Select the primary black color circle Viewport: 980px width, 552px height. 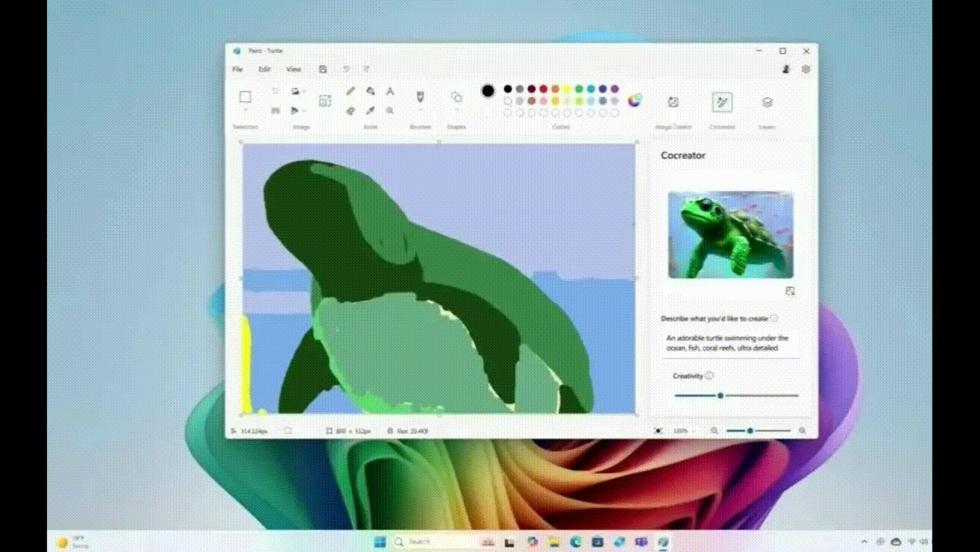pyautogui.click(x=488, y=91)
